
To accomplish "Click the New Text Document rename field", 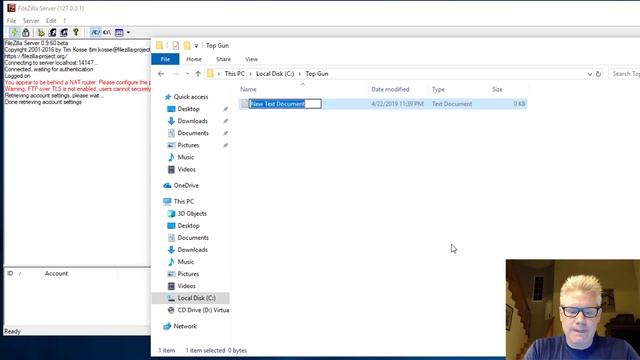I will (285, 104).
